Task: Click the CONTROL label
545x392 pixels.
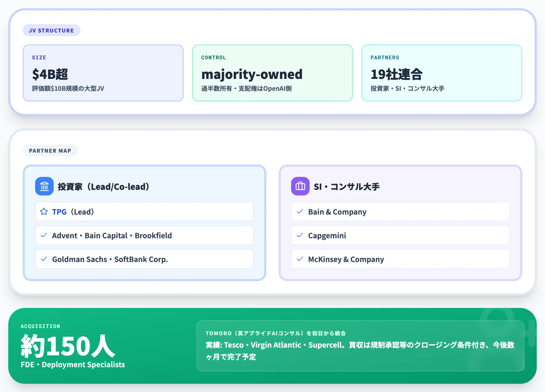Action: pyautogui.click(x=214, y=58)
